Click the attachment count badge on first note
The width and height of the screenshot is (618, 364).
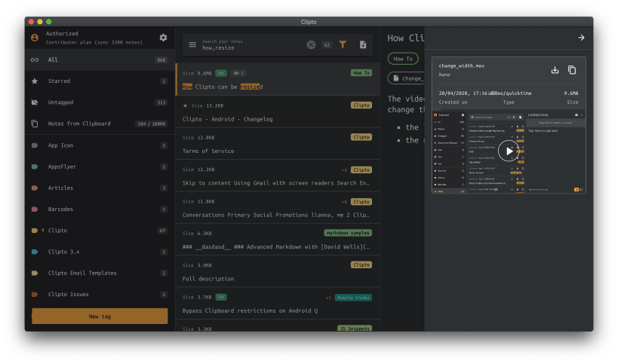click(238, 73)
